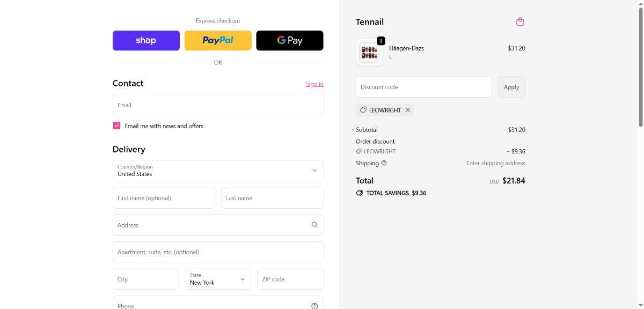Image resolution: width=644 pixels, height=309 pixels.
Task: Pay with Shop Pay express checkout
Action: click(x=146, y=40)
